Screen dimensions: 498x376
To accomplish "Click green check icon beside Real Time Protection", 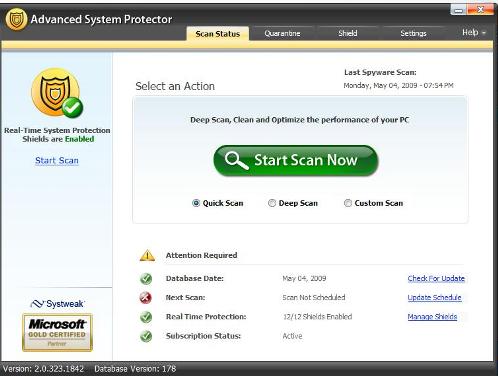I will [146, 317].
